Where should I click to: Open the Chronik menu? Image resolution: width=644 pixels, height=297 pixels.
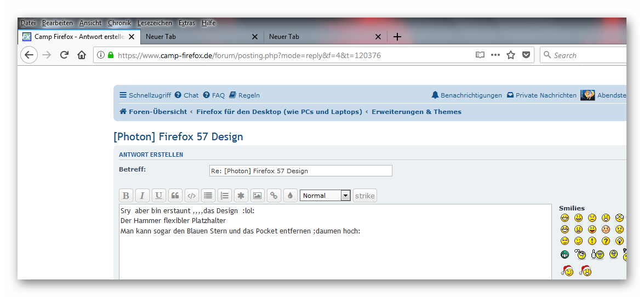coord(119,23)
